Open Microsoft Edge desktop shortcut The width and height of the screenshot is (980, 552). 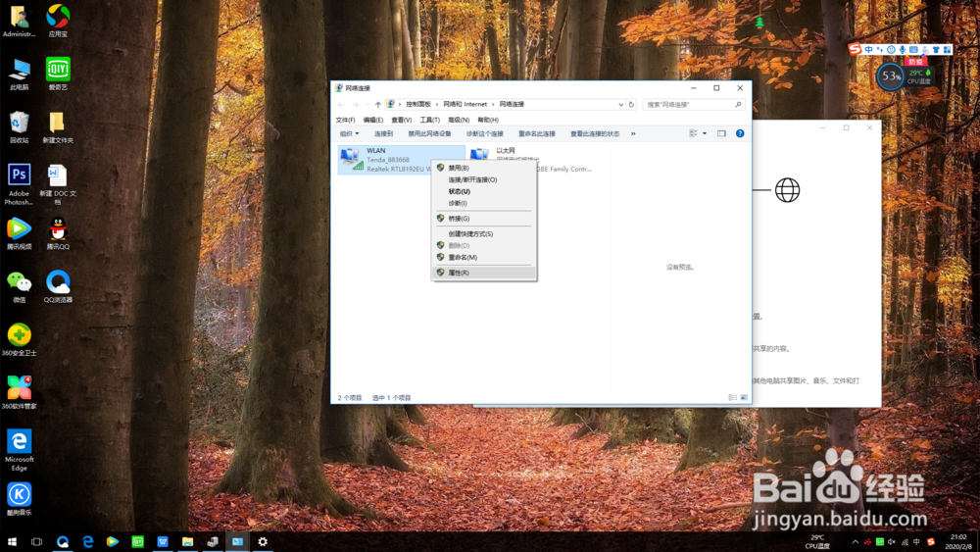(20, 450)
